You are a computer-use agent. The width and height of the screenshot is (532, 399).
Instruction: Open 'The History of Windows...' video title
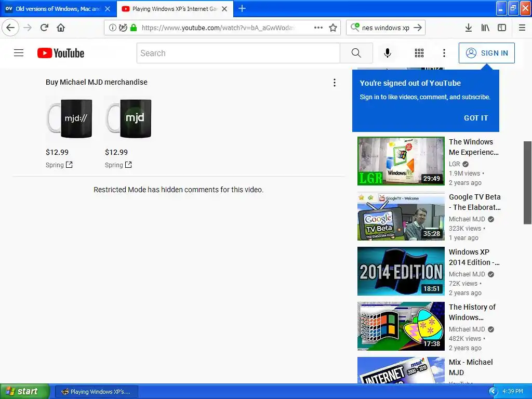[472, 312]
